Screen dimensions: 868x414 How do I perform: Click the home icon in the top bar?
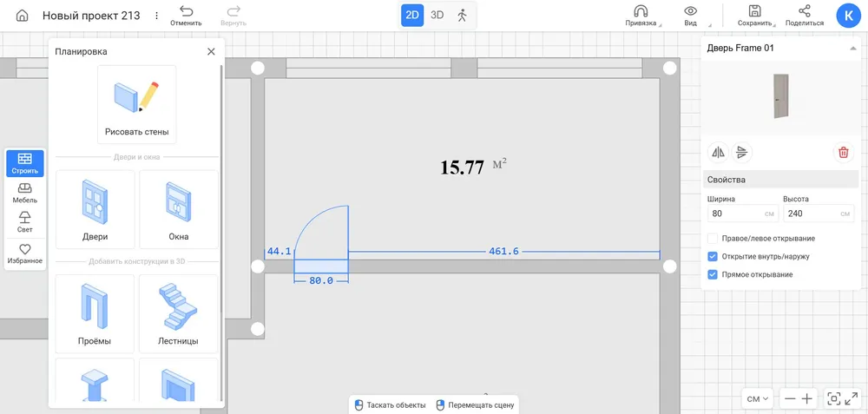pos(22,16)
